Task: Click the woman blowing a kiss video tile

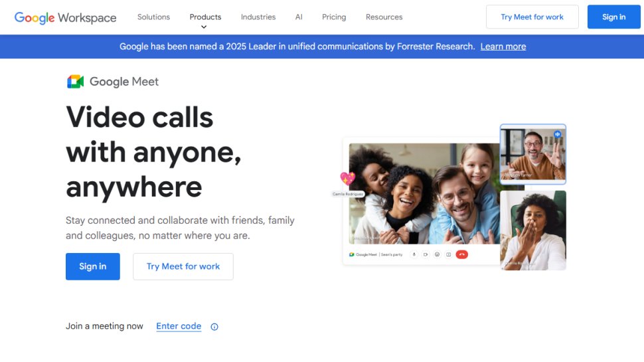Action: (x=532, y=230)
